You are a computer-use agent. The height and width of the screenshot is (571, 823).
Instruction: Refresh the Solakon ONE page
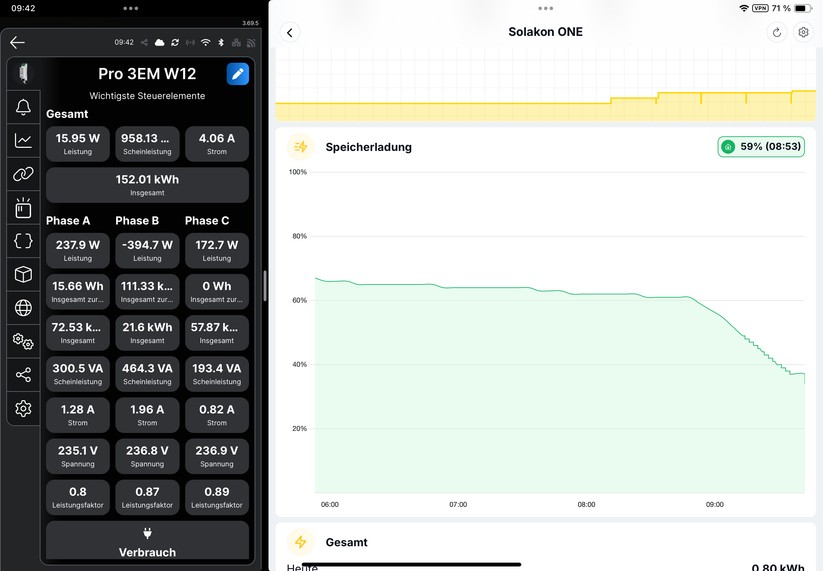pyautogui.click(x=777, y=32)
